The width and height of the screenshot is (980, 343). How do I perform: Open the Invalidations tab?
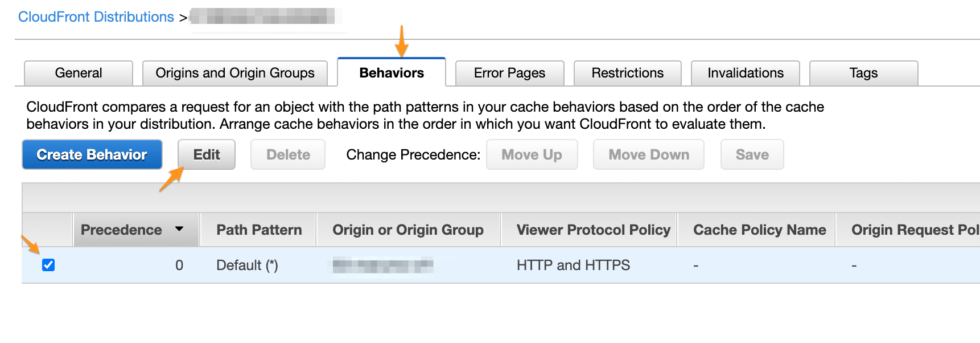pyautogui.click(x=746, y=73)
